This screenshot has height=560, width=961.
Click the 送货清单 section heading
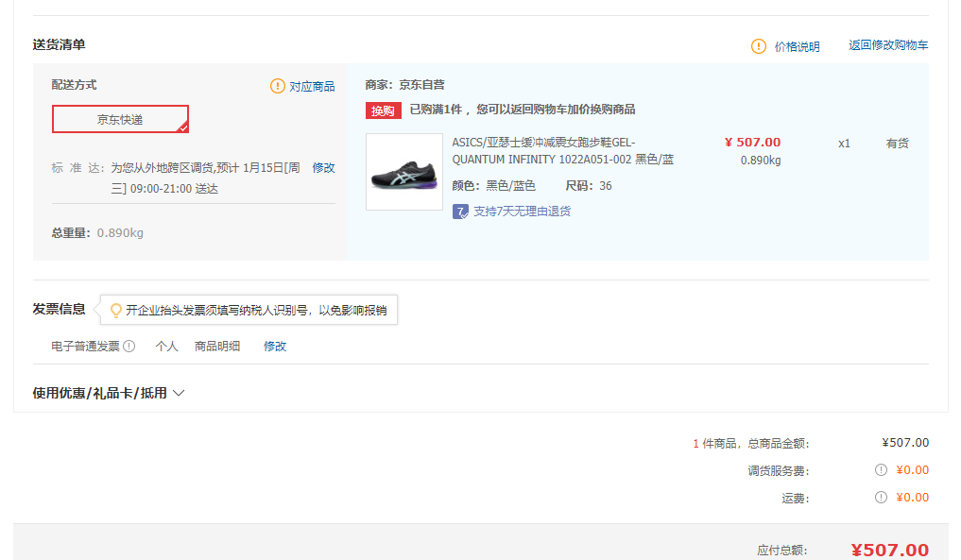[x=59, y=44]
